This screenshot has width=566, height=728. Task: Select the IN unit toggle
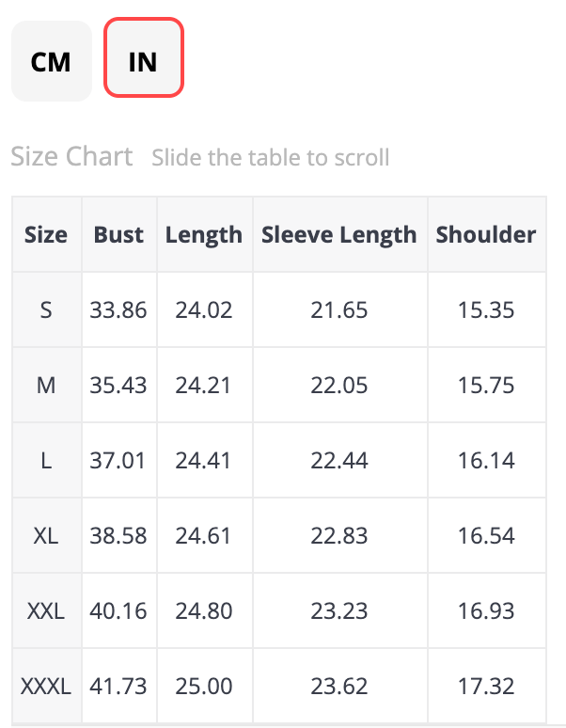pyautogui.click(x=143, y=62)
